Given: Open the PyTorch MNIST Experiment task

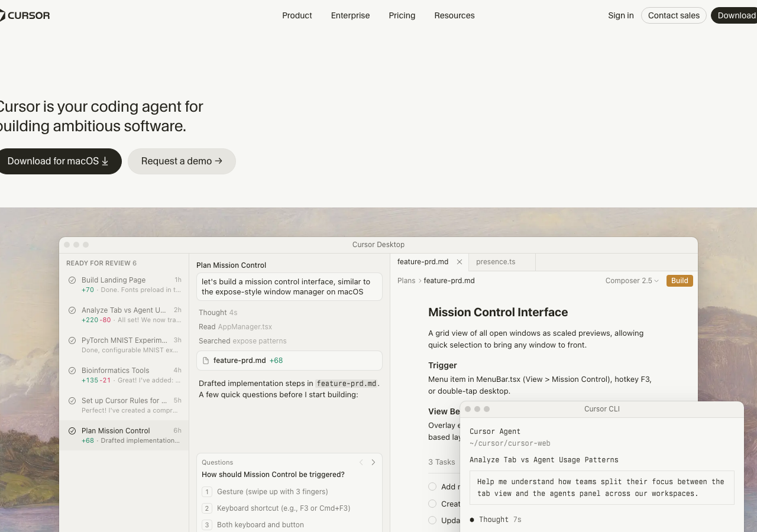Looking at the screenshot, I should point(124,345).
